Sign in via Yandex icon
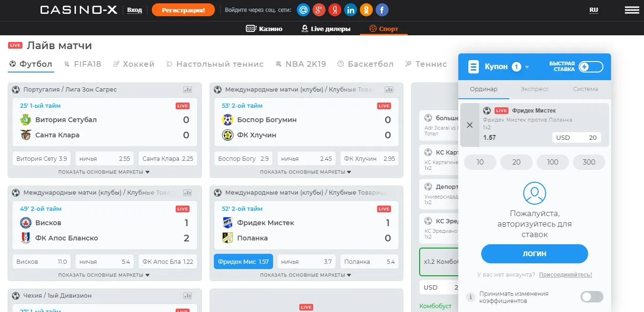The image size is (644, 312). (335, 10)
